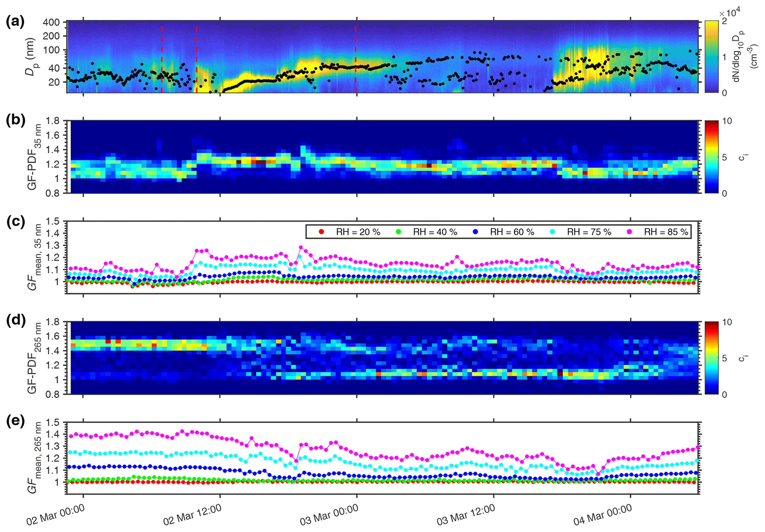Click the blue RH = 60 % legend marker
The image size is (765, 532).
(x=476, y=232)
